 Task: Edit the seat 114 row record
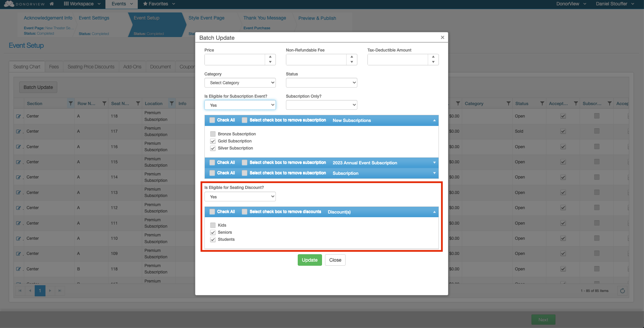click(x=18, y=177)
